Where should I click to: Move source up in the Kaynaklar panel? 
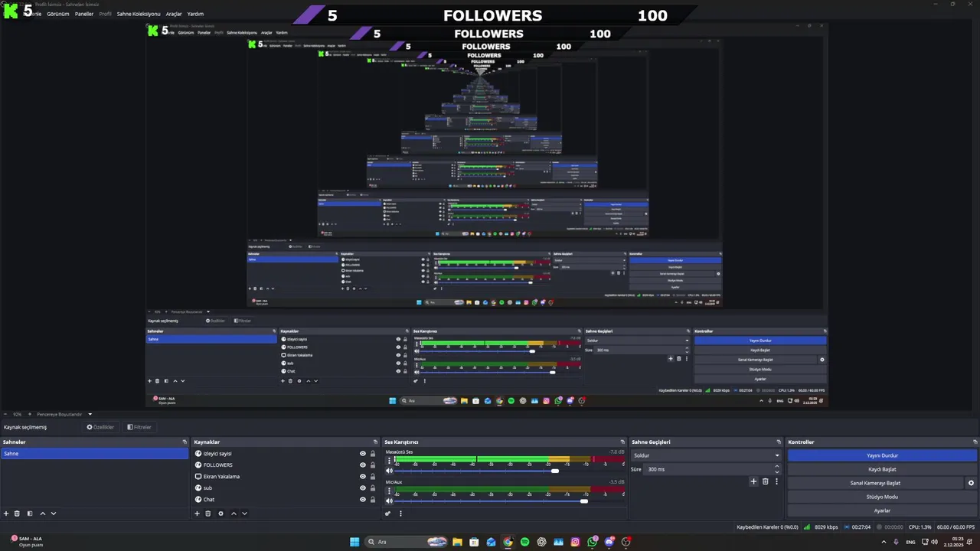click(234, 514)
